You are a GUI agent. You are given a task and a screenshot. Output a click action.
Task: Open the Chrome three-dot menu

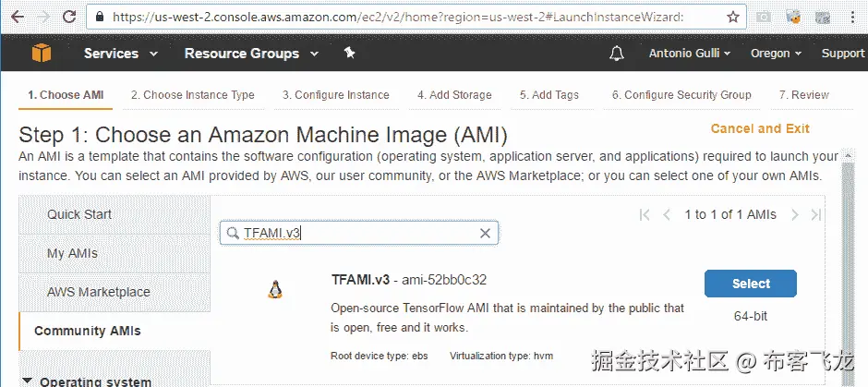tap(854, 17)
